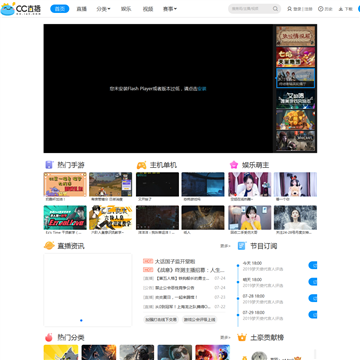Open the history clock icon
The height and width of the screenshot is (360, 360).
tap(320, 9)
